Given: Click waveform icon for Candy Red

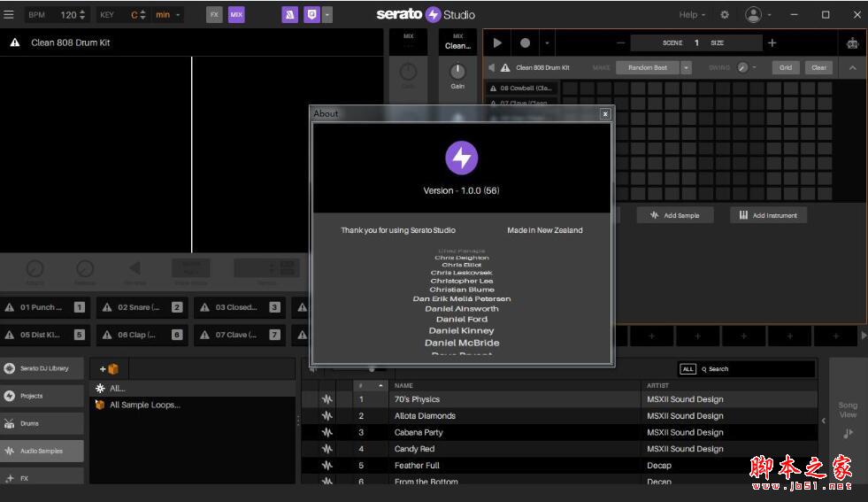Looking at the screenshot, I should [327, 450].
